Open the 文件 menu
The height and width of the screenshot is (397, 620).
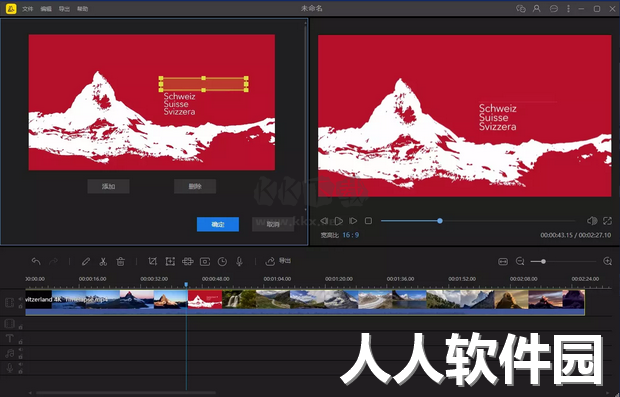click(x=28, y=9)
